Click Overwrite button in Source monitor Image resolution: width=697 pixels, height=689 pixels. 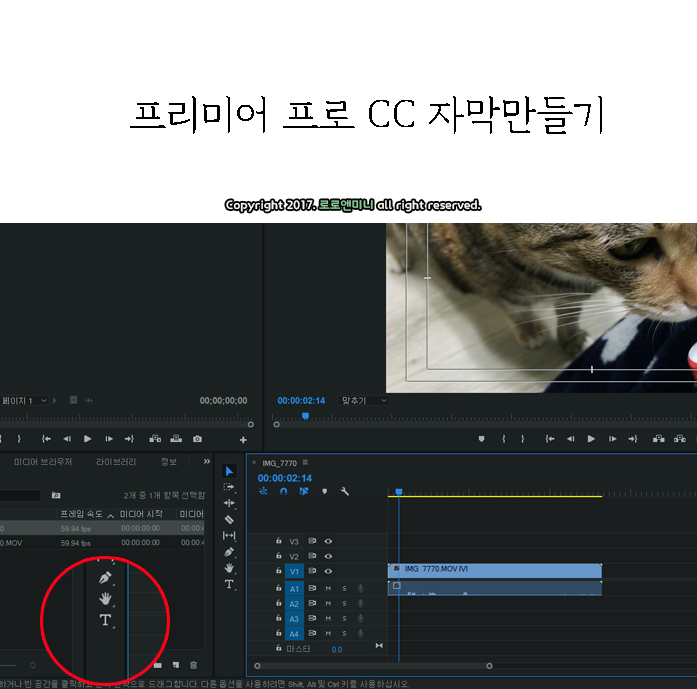176,439
